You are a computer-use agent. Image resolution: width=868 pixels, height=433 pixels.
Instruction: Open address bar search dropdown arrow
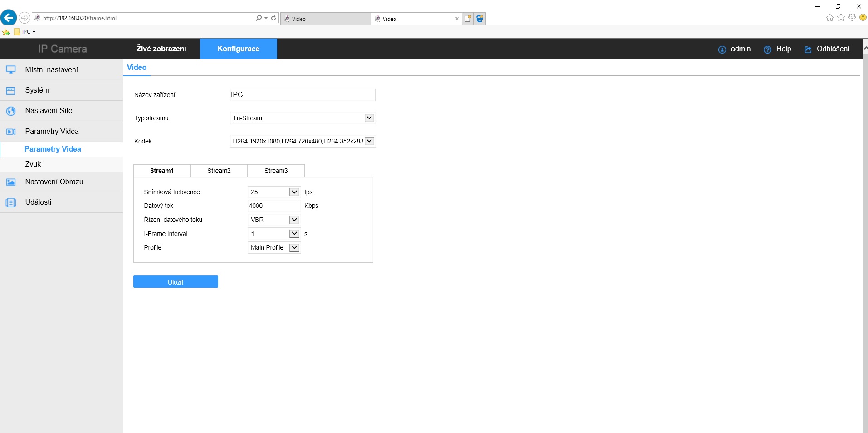[266, 18]
